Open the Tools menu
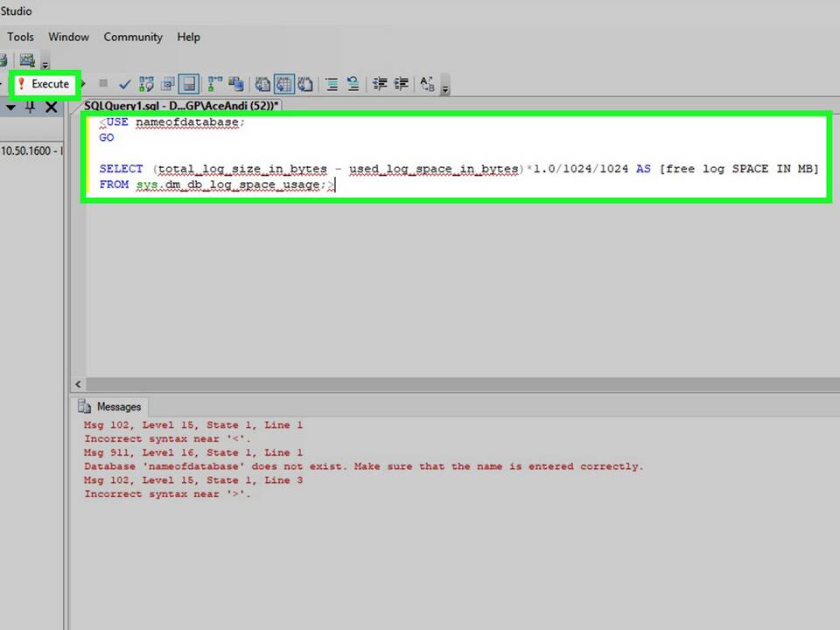Screen dimensions: 840x630 [20, 37]
